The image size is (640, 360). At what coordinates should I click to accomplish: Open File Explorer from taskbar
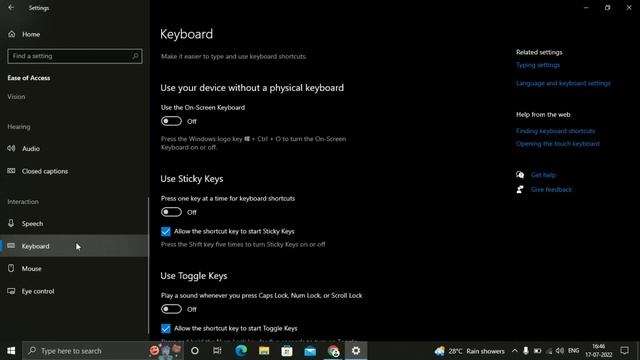[264, 351]
